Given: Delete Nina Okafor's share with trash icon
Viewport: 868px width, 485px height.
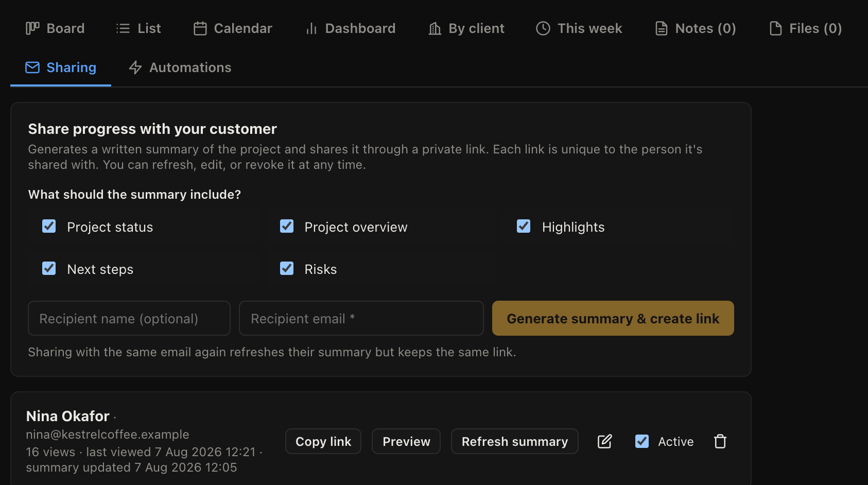Looking at the screenshot, I should pyautogui.click(x=720, y=441).
